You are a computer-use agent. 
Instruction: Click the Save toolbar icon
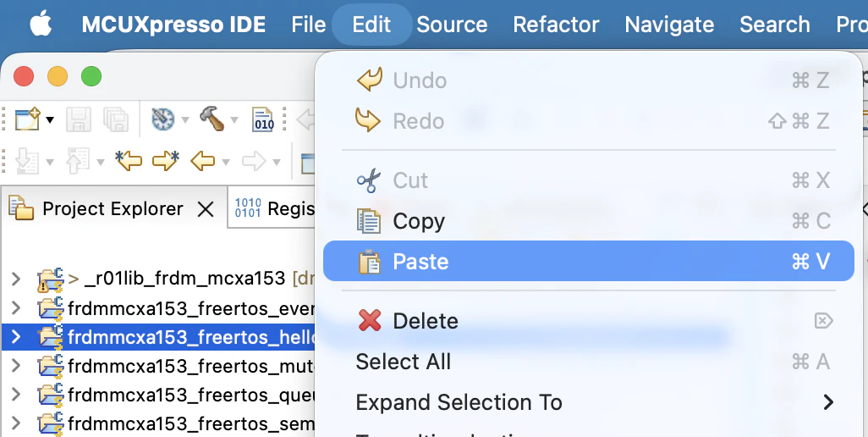[x=78, y=119]
